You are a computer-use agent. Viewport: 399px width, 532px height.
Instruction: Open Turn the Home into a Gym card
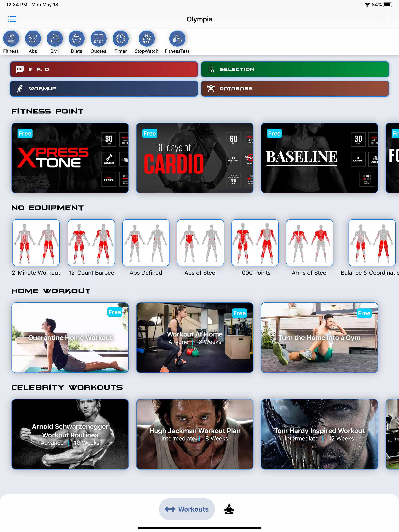click(x=319, y=337)
